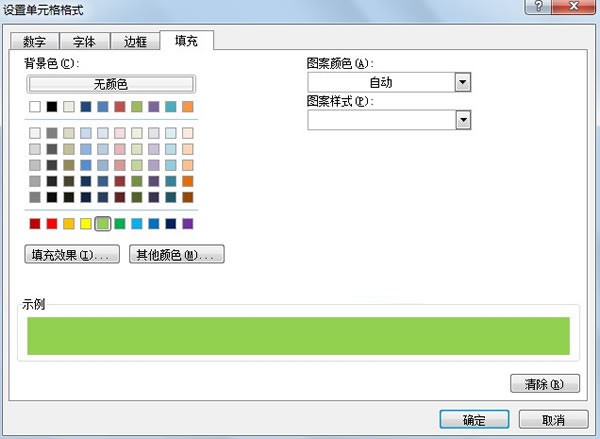Click the dialog help question mark icon

pyautogui.click(x=538, y=6)
